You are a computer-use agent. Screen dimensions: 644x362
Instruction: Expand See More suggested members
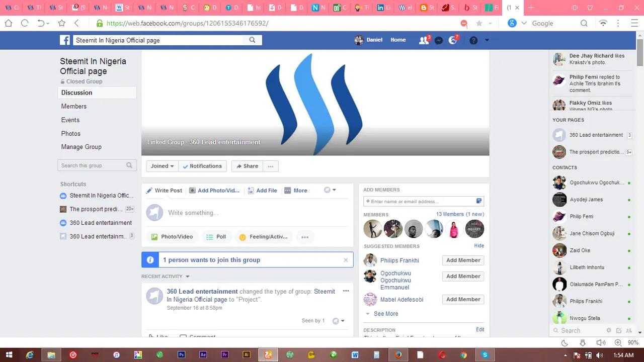pyautogui.click(x=386, y=314)
